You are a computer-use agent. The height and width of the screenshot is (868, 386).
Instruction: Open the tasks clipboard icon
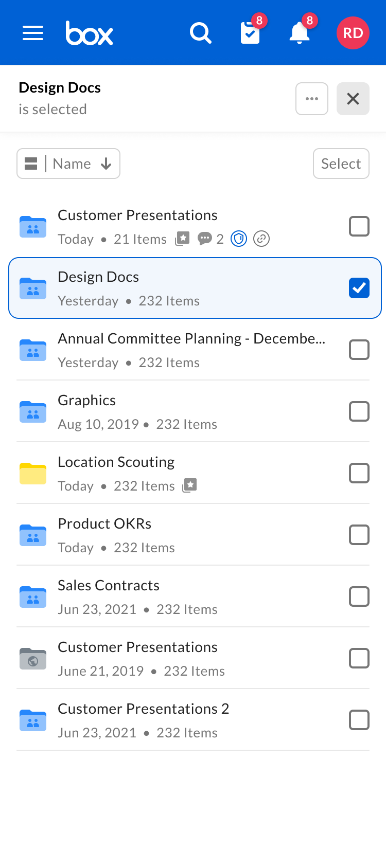point(250,33)
